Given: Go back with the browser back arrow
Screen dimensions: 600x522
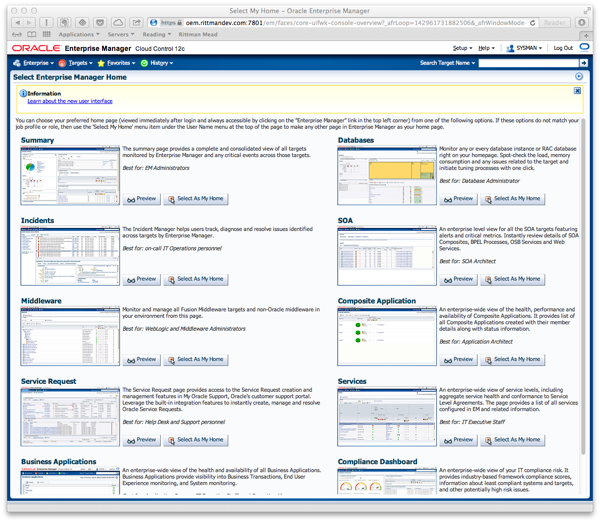Looking at the screenshot, I should coord(18,23).
